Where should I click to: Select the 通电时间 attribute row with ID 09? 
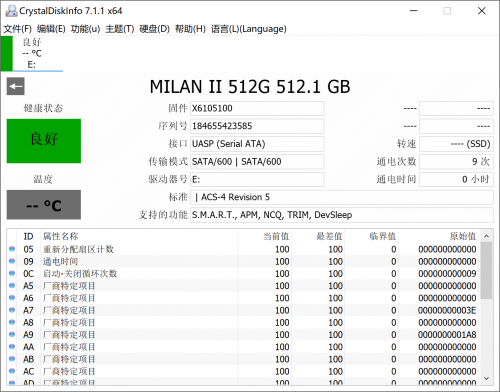(x=243, y=261)
